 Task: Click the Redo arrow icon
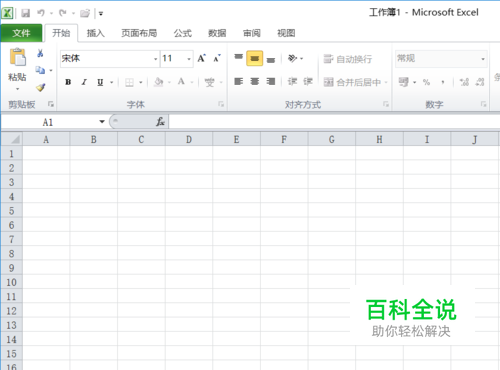62,13
